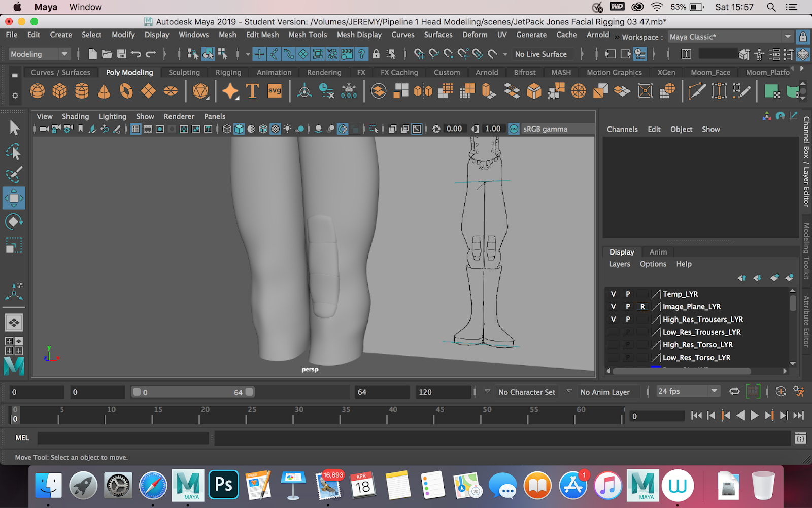Image resolution: width=812 pixels, height=508 pixels.
Task: Click the No Live Surface field
Action: click(x=541, y=54)
